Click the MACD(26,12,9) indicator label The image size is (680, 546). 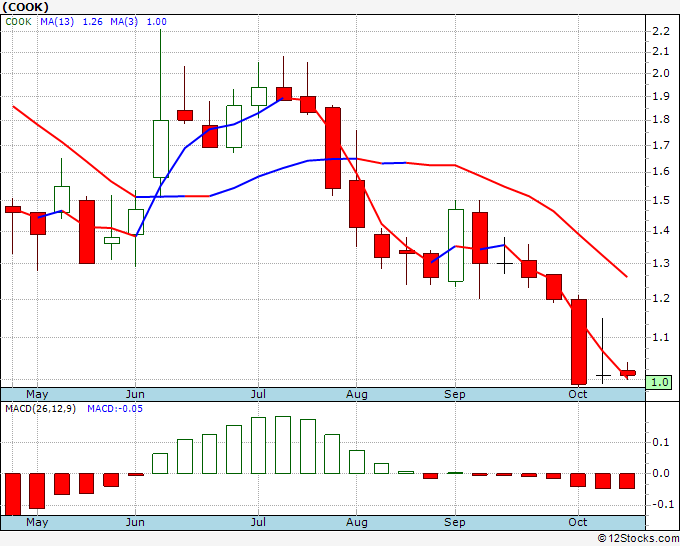[x=40, y=409]
